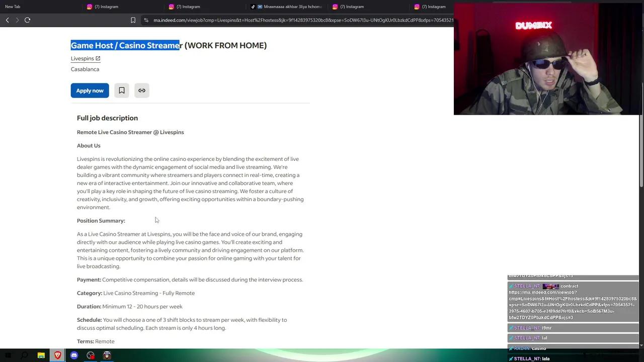Screen dimensions: 644x362
Task: Click the Apply now button
Action: [x=90, y=90]
